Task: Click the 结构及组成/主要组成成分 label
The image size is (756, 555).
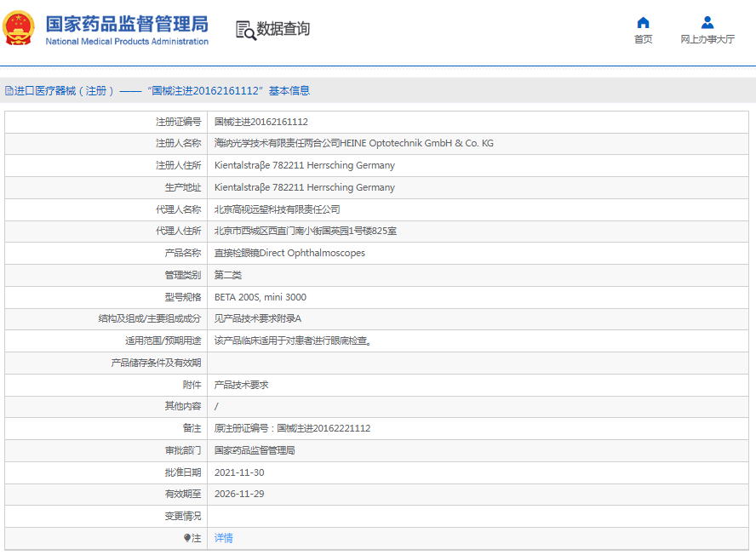Action: (150, 318)
